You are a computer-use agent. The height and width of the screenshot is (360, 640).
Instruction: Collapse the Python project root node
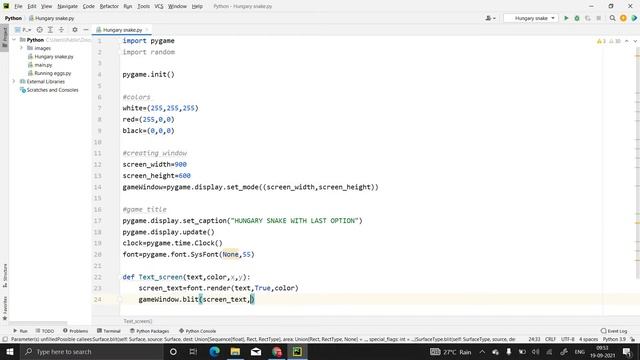pos(14,40)
